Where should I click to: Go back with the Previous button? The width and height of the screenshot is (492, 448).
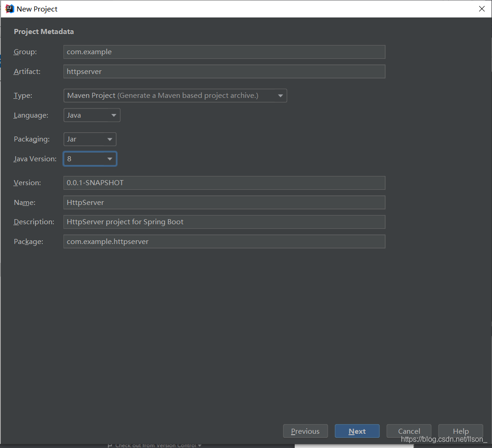pos(305,431)
